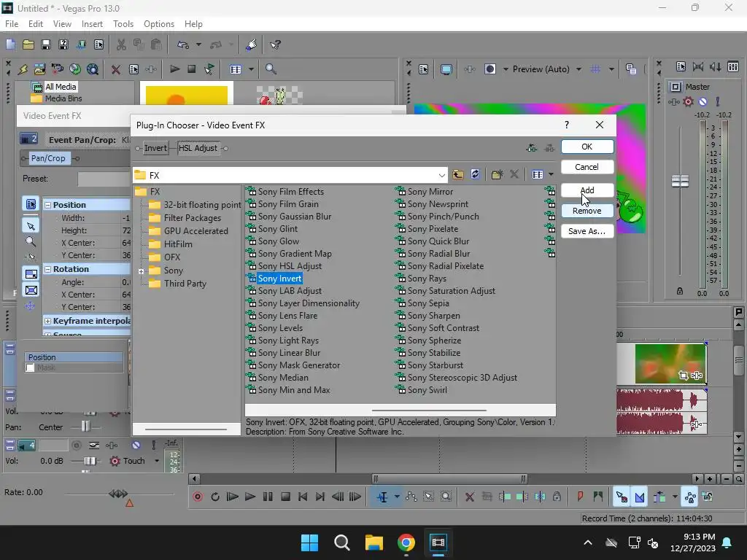Click the Record button in transport bar
Viewport: 747px width, 560px height.
[198, 497]
